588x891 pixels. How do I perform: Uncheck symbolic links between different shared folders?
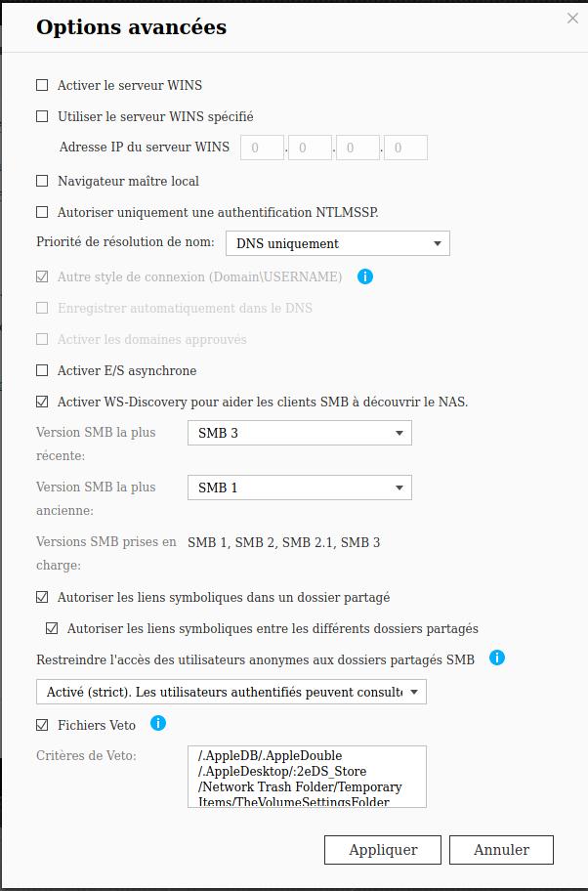(x=53, y=628)
